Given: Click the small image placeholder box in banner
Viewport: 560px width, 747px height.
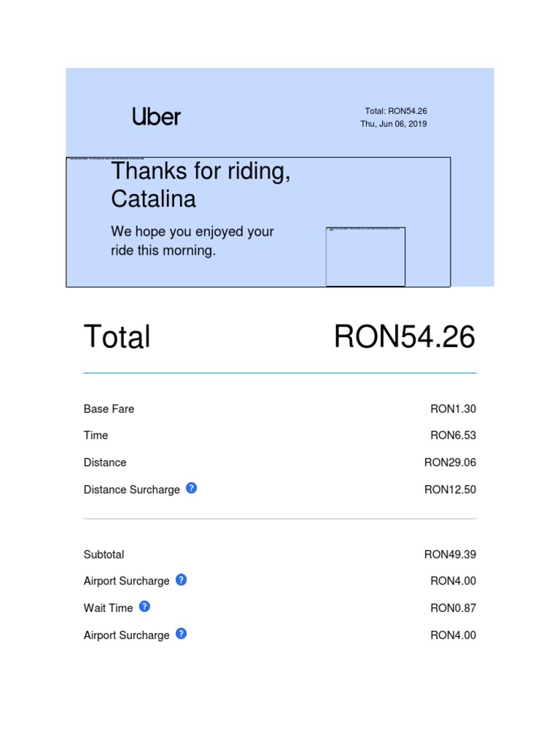Looking at the screenshot, I should [x=365, y=257].
